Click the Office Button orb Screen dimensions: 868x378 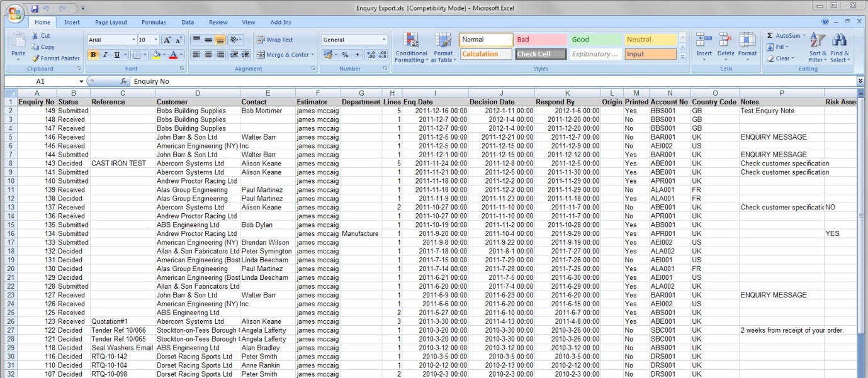coord(16,12)
